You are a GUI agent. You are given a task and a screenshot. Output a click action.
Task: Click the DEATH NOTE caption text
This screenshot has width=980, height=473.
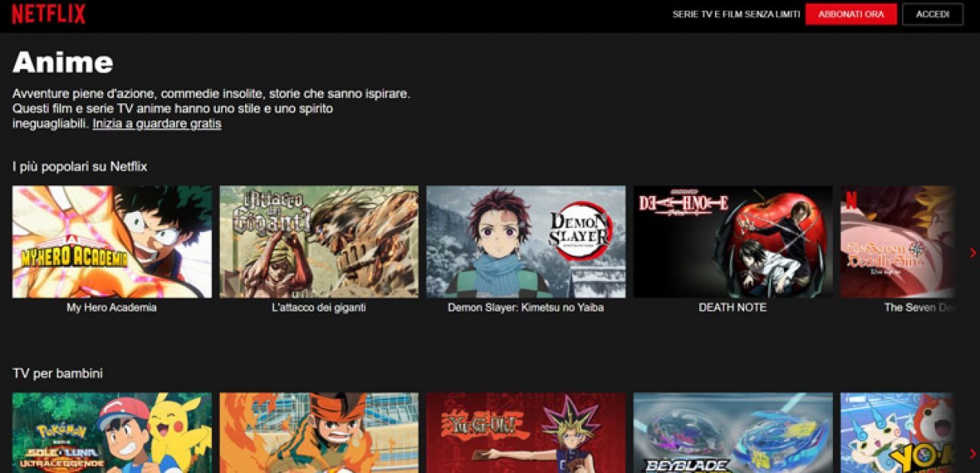(x=732, y=308)
